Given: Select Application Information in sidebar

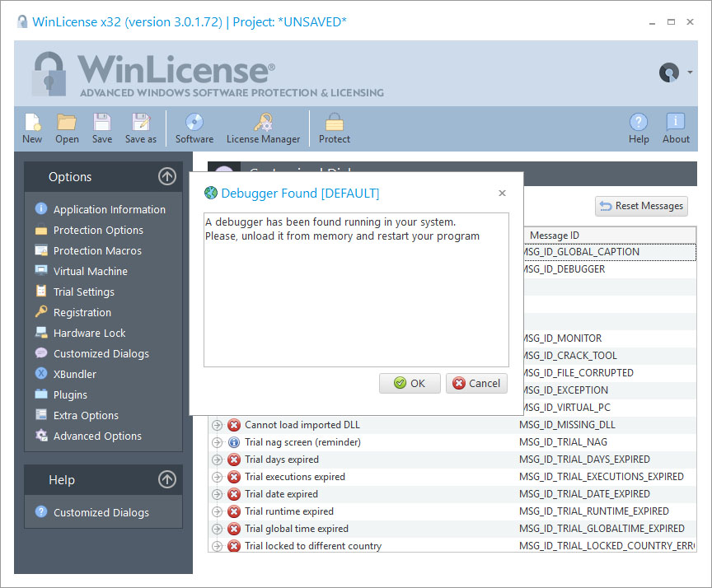Looking at the screenshot, I should [109, 210].
